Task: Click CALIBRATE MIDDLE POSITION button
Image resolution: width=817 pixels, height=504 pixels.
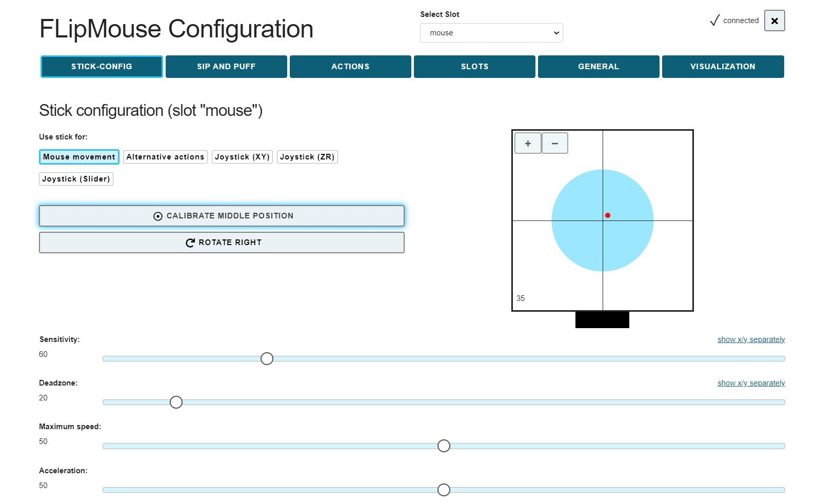Action: point(222,216)
